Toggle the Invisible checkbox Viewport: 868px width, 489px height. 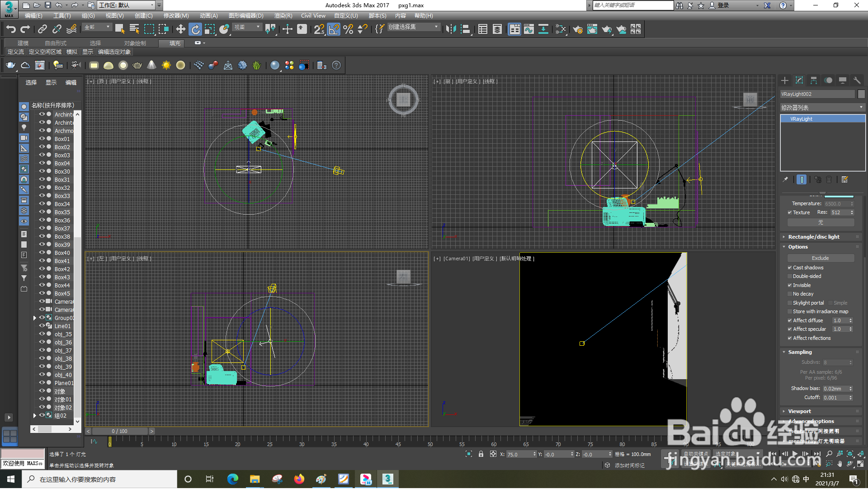[x=790, y=285]
